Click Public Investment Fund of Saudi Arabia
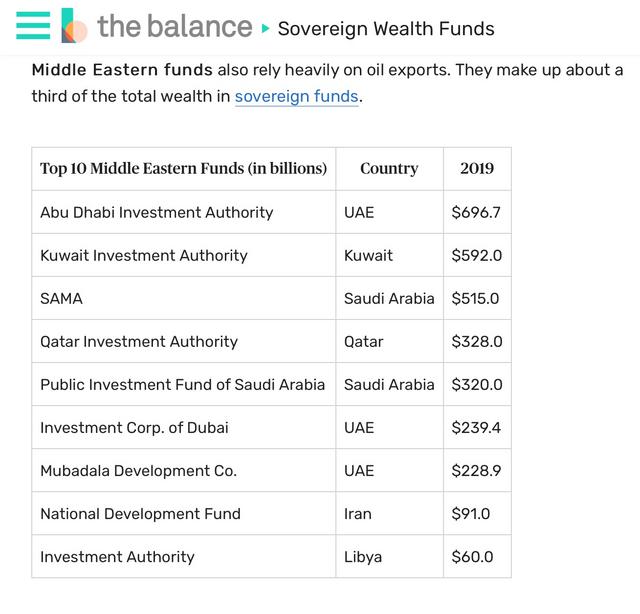This screenshot has height=614, width=640. pyautogui.click(x=182, y=385)
